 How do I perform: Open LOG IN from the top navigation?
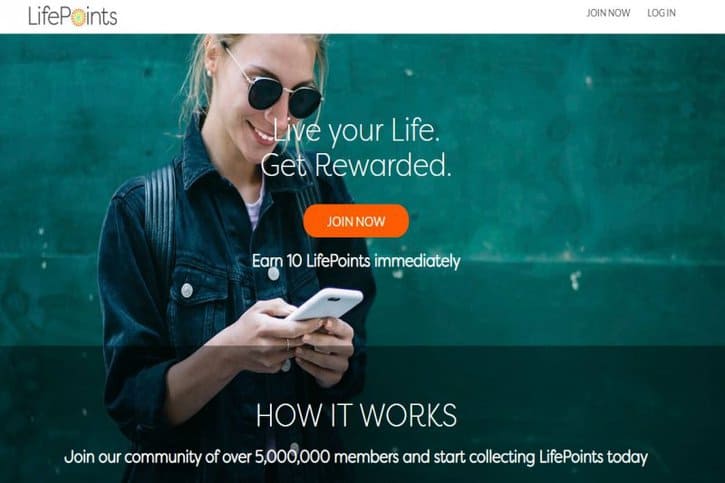(661, 13)
